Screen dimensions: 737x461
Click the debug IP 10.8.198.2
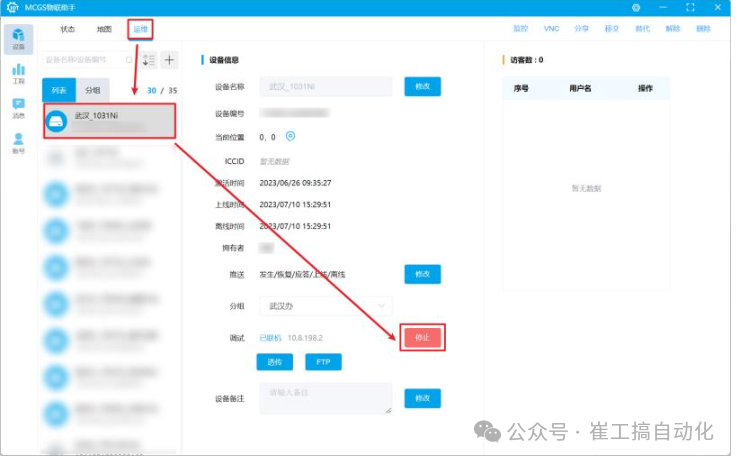[x=305, y=338]
